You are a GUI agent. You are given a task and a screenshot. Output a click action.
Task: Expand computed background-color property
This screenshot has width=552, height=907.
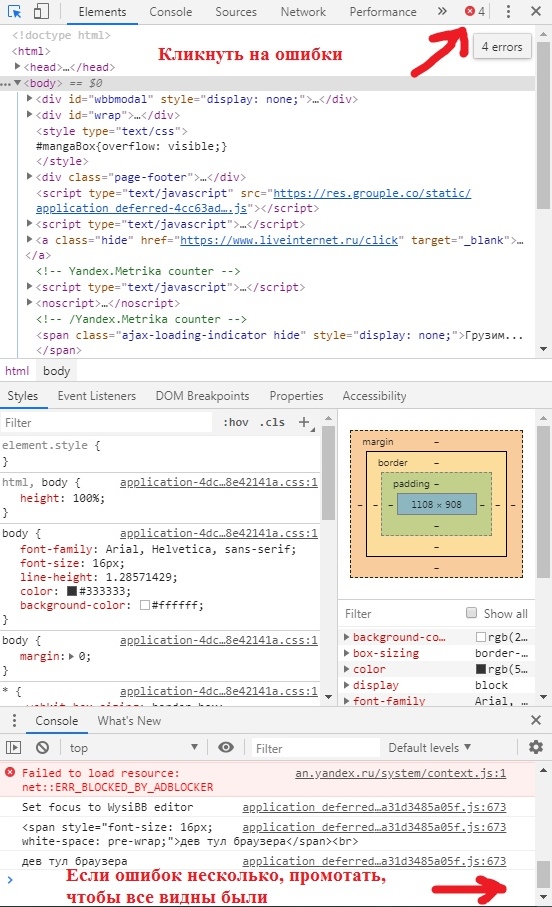[x=347, y=637]
